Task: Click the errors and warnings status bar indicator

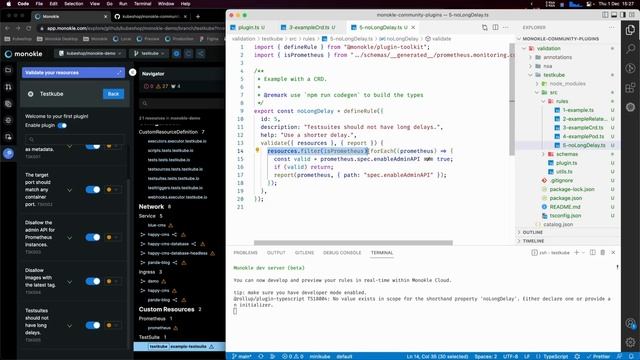Action: pyautogui.click(x=293, y=356)
